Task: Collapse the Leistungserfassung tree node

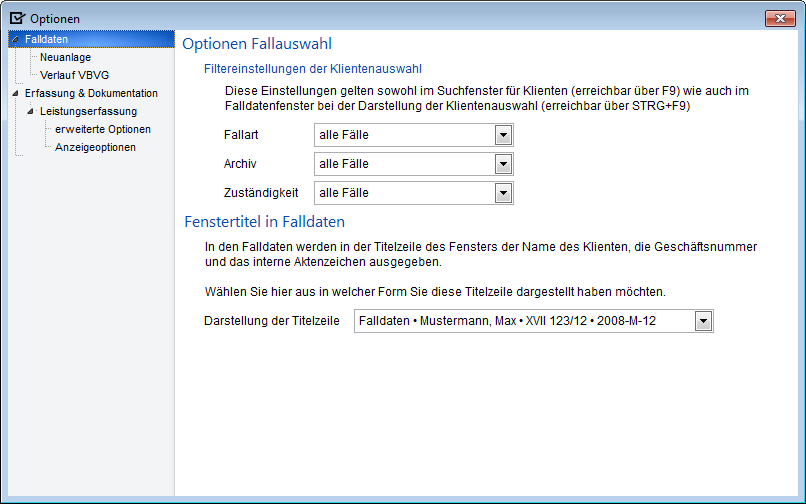Action: coord(30,112)
